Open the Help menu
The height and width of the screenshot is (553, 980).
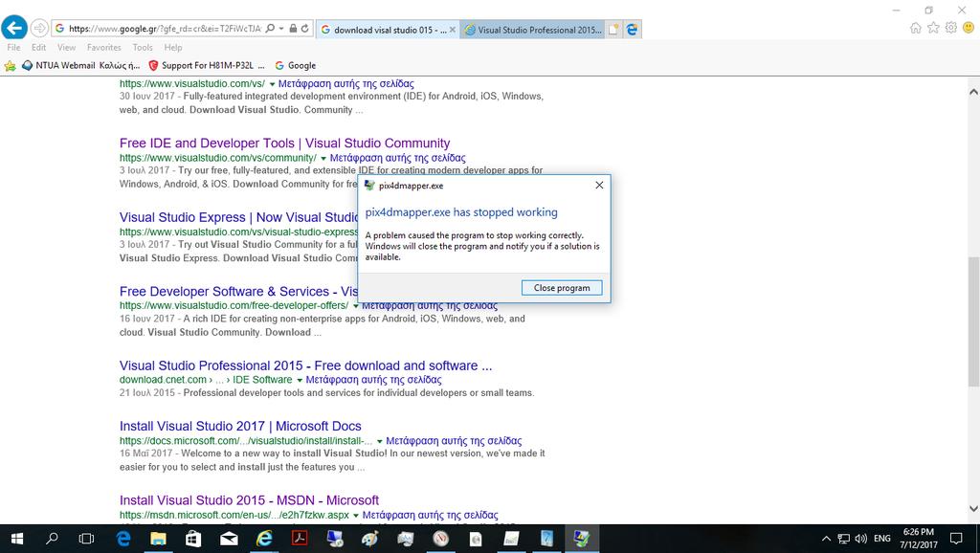[x=173, y=48]
